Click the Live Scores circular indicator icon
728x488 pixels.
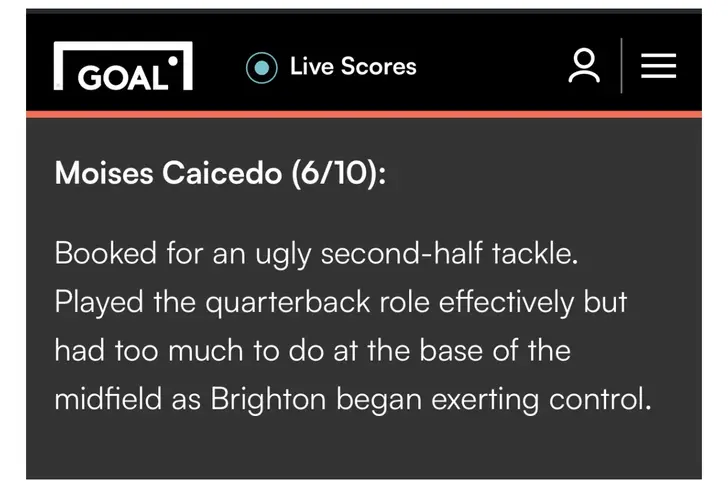[x=262, y=68]
